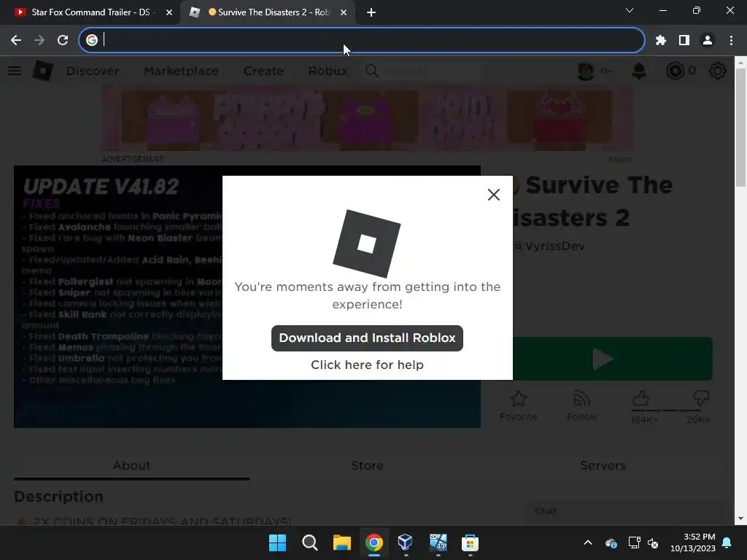Select the Servers tab
Image resolution: width=747 pixels, height=560 pixels.
603,465
